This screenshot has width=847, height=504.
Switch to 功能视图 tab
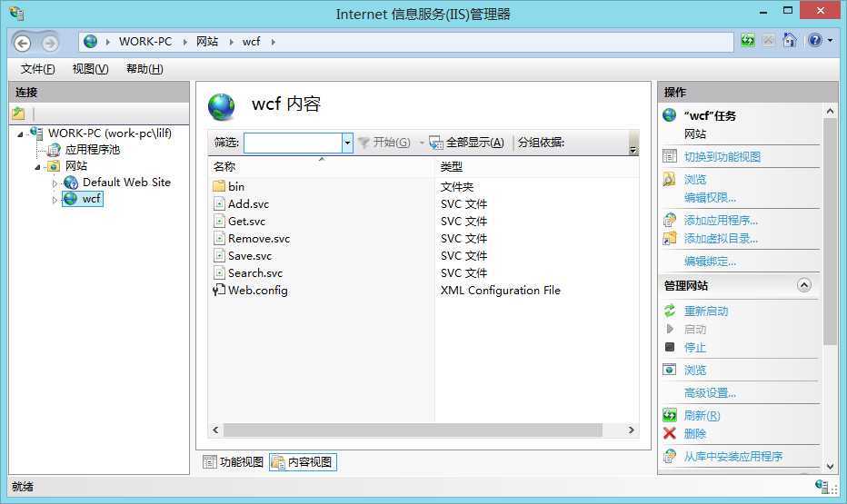[234, 462]
